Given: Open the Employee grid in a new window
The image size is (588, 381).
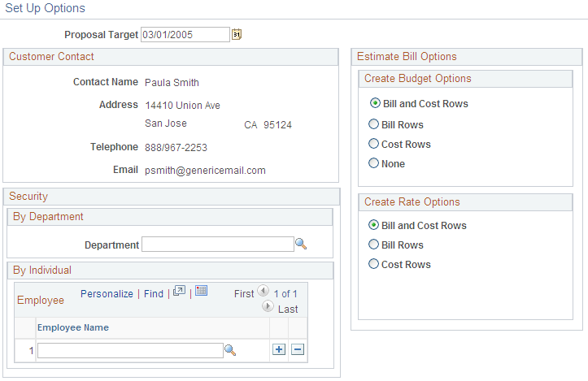Looking at the screenshot, I should [x=179, y=291].
